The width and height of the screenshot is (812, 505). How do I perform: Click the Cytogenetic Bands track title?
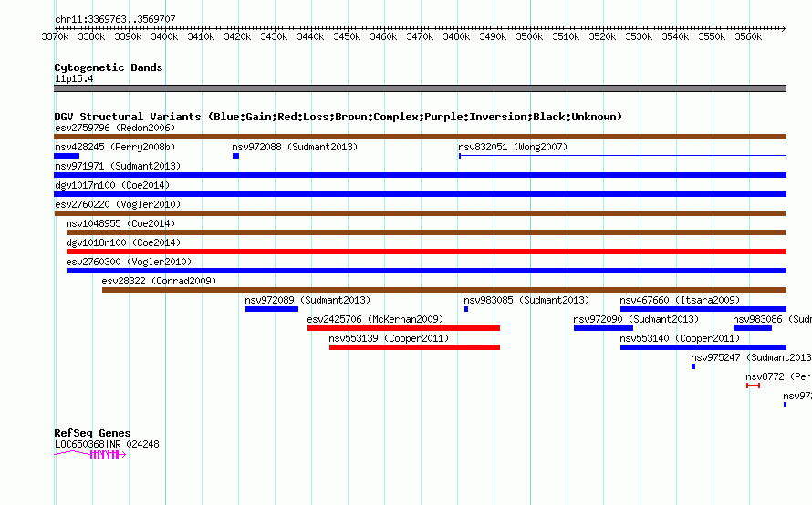(x=109, y=67)
